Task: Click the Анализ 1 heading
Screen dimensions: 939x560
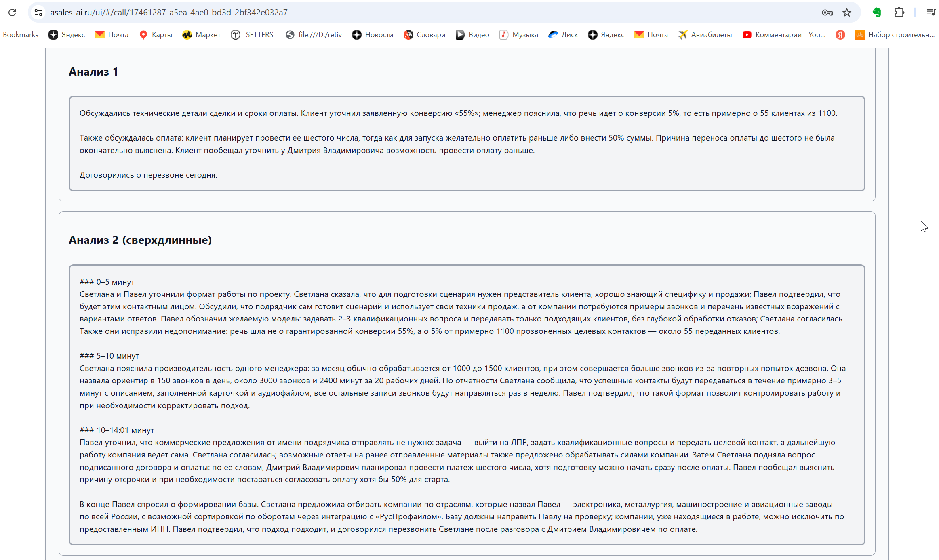Action: click(x=93, y=71)
